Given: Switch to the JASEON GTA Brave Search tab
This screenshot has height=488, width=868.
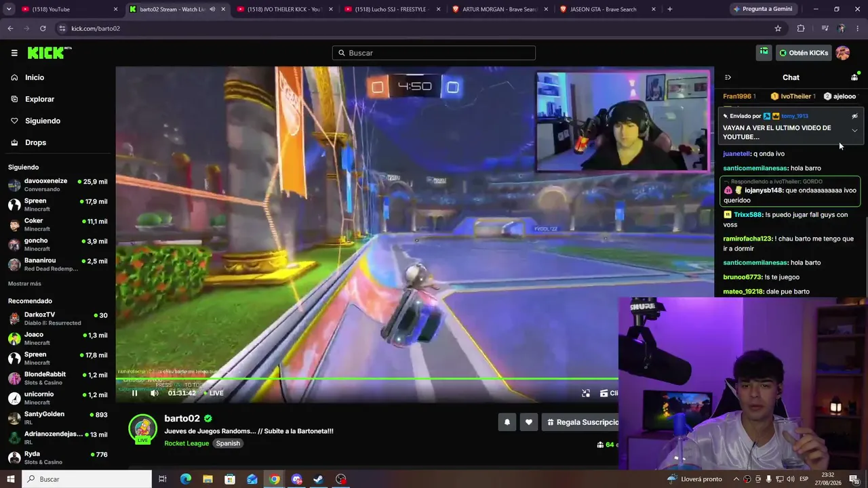Looking at the screenshot, I should coord(608,9).
